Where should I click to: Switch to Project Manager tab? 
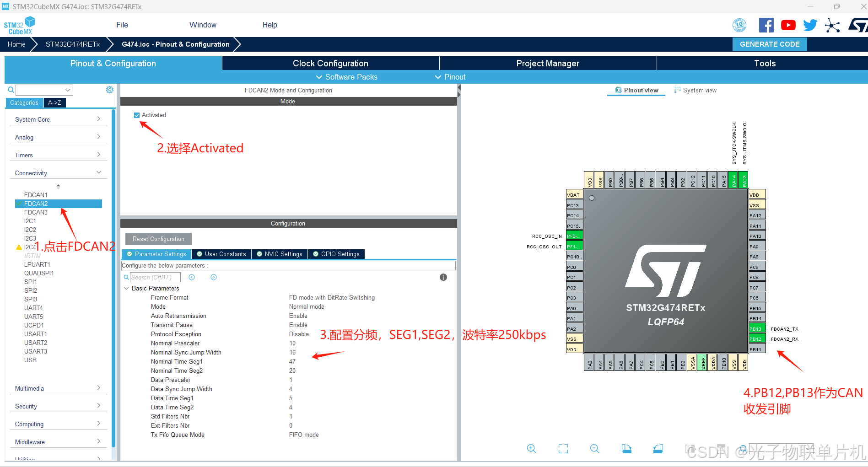pyautogui.click(x=548, y=63)
